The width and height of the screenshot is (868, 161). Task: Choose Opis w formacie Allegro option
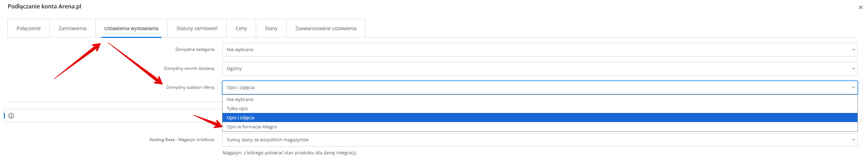pos(252,127)
